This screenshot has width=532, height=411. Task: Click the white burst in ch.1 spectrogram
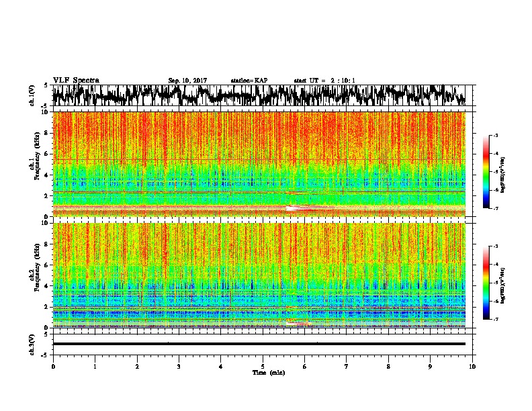tap(298, 208)
